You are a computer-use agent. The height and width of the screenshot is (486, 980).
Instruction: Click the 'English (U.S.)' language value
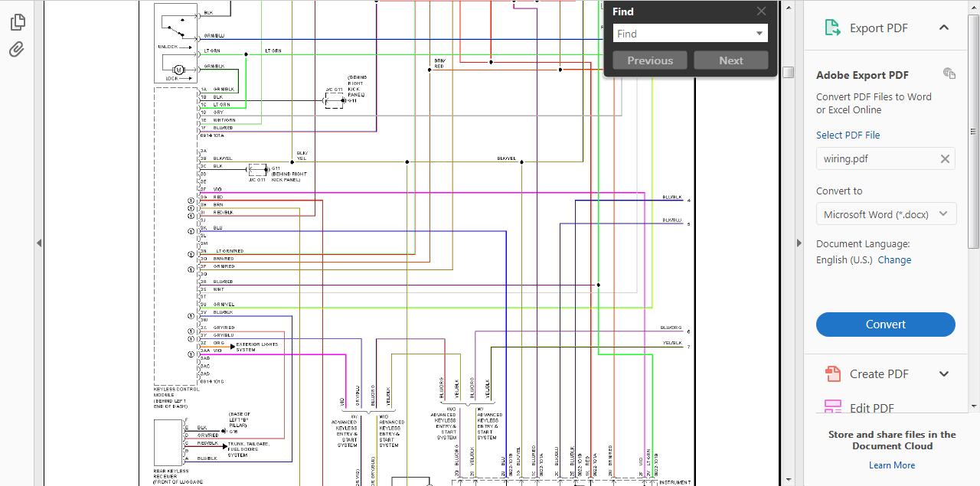[844, 260]
